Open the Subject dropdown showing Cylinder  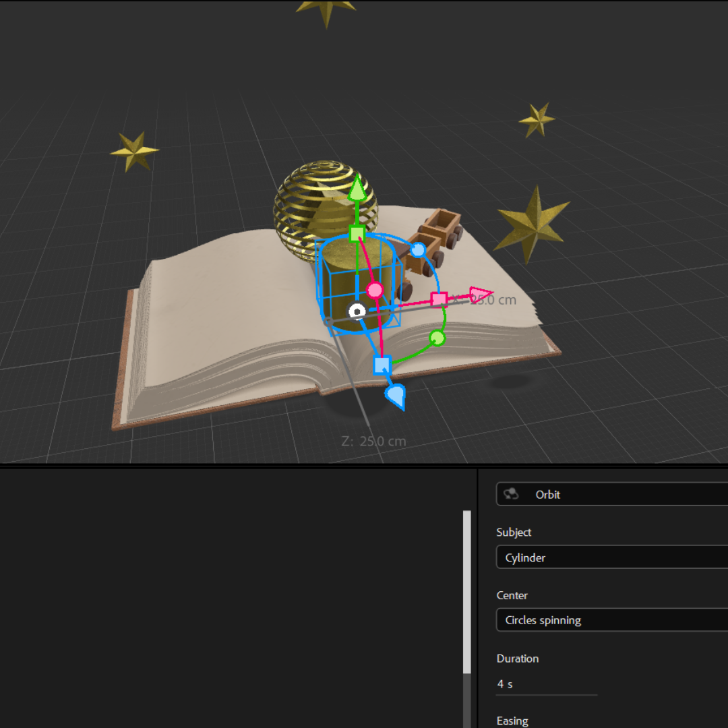[x=610, y=557]
